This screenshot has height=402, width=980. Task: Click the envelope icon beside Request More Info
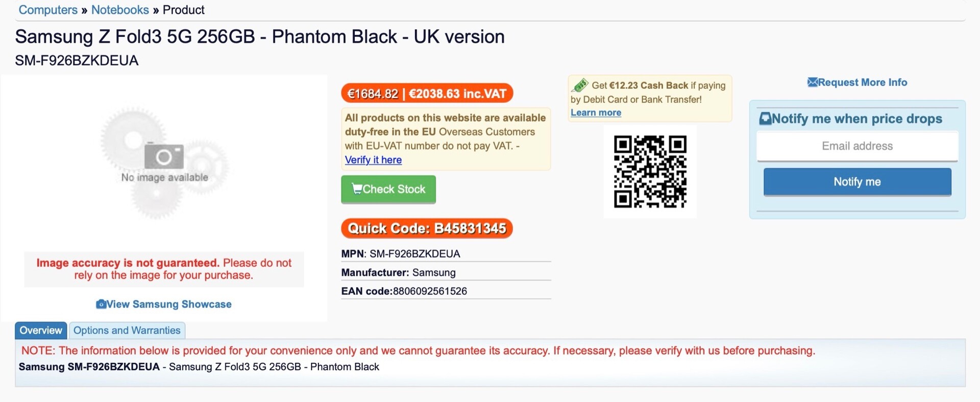(812, 82)
